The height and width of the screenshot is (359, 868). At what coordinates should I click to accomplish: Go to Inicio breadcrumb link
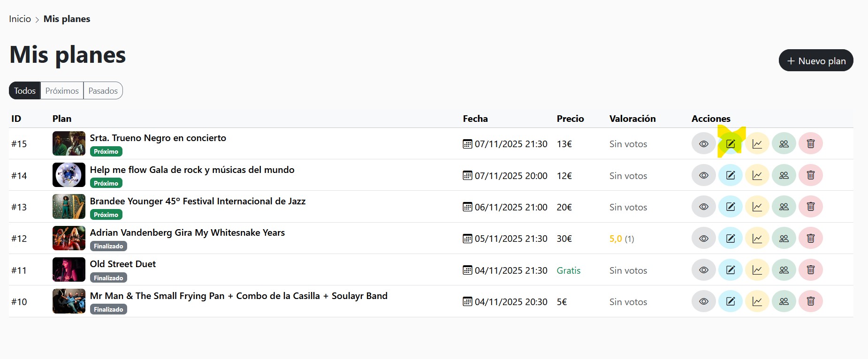pos(20,19)
